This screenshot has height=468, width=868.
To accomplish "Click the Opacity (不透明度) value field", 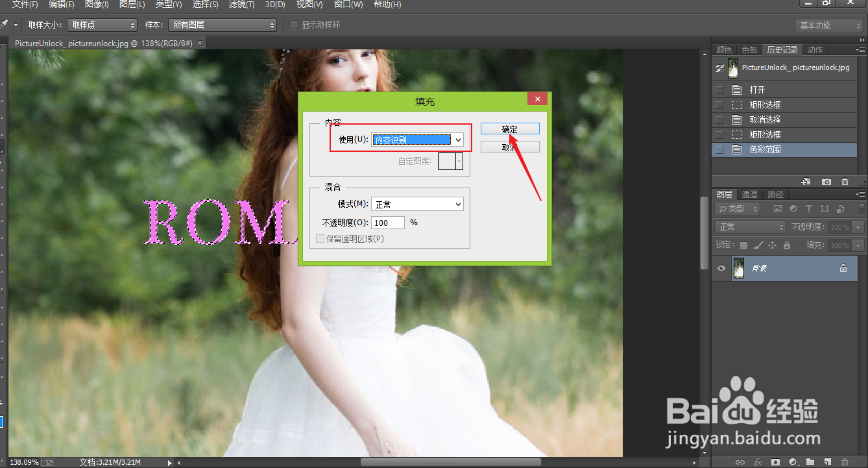I will point(388,223).
